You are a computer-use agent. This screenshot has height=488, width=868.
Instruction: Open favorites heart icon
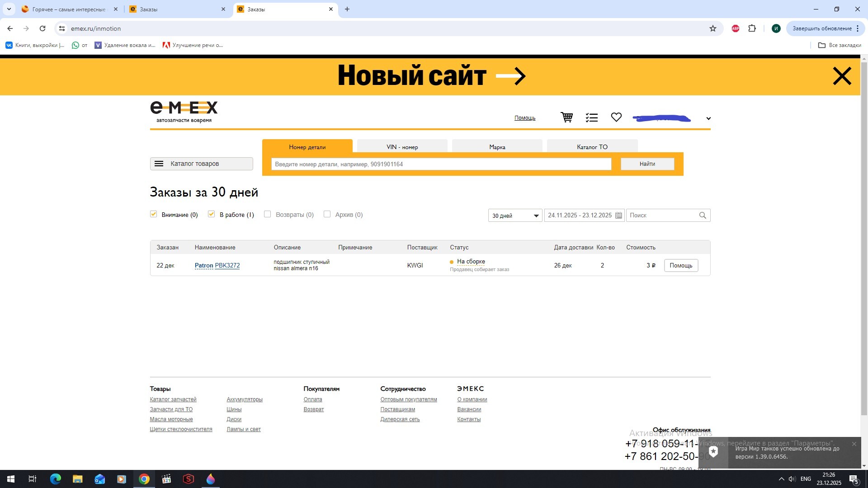(x=616, y=117)
